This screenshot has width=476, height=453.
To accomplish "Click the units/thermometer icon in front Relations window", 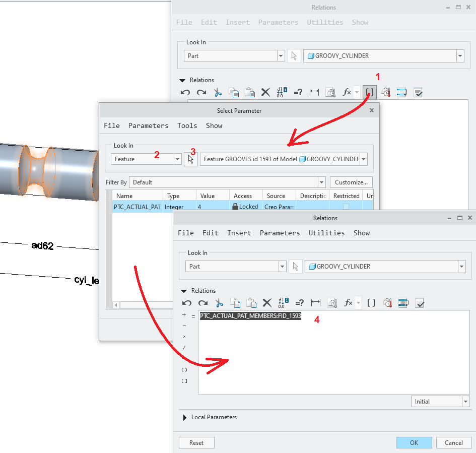I will [x=387, y=303].
